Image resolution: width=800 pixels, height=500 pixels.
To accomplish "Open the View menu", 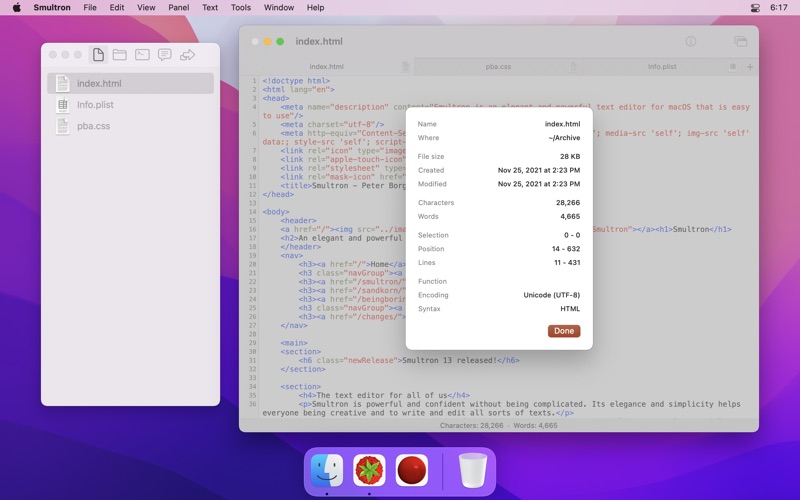I will 146,8.
